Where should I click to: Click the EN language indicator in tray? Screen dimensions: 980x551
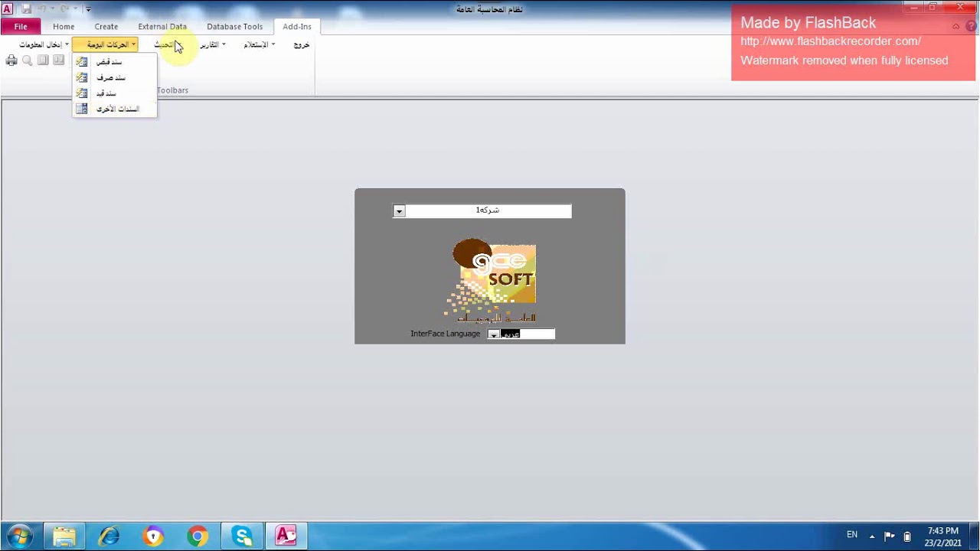tap(852, 535)
